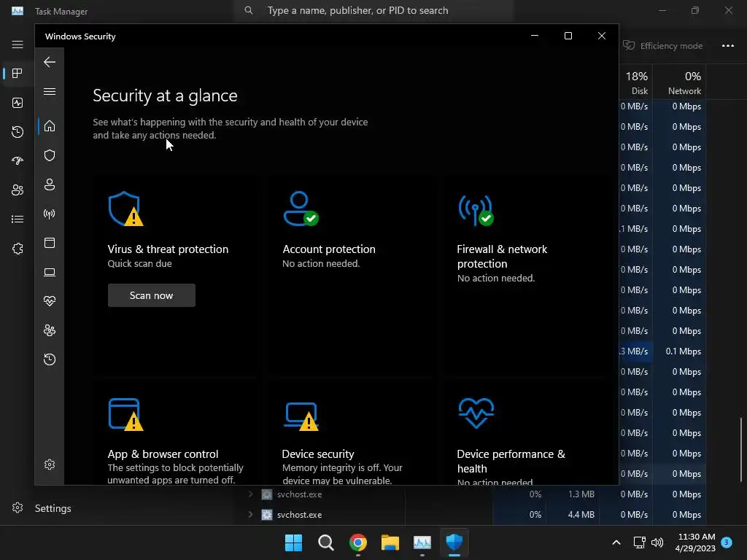Open Protection history sidebar icon

(x=50, y=359)
